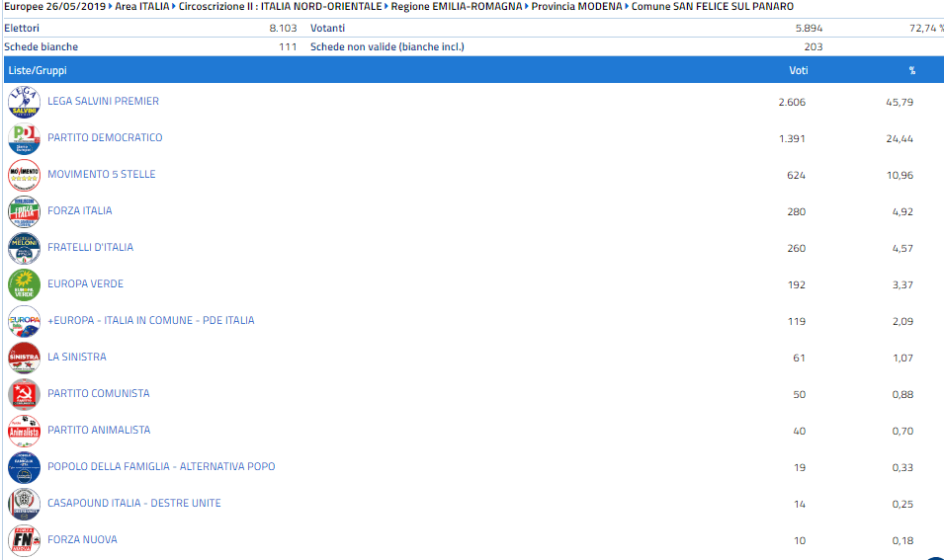
Task: Select Partito Comunista votes 50
Action: point(799,395)
